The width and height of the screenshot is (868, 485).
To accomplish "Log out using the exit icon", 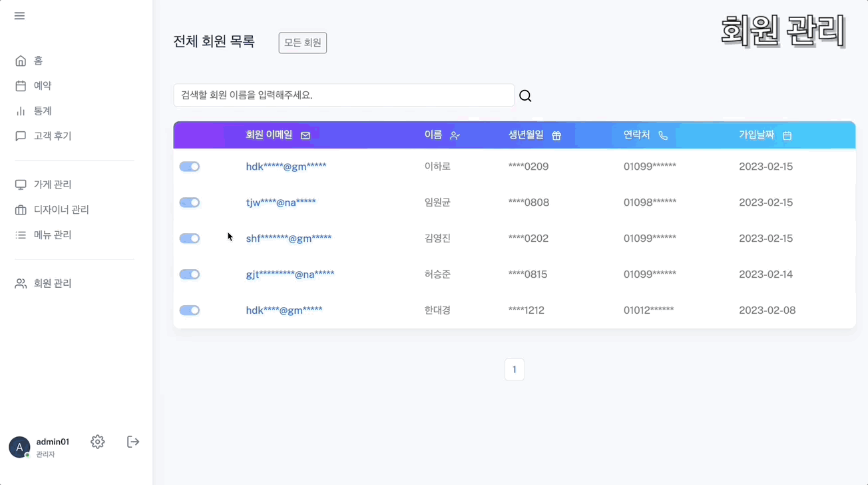I will point(133,442).
